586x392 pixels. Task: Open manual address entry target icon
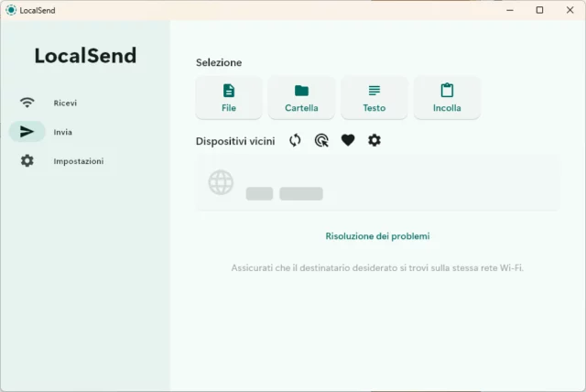321,140
